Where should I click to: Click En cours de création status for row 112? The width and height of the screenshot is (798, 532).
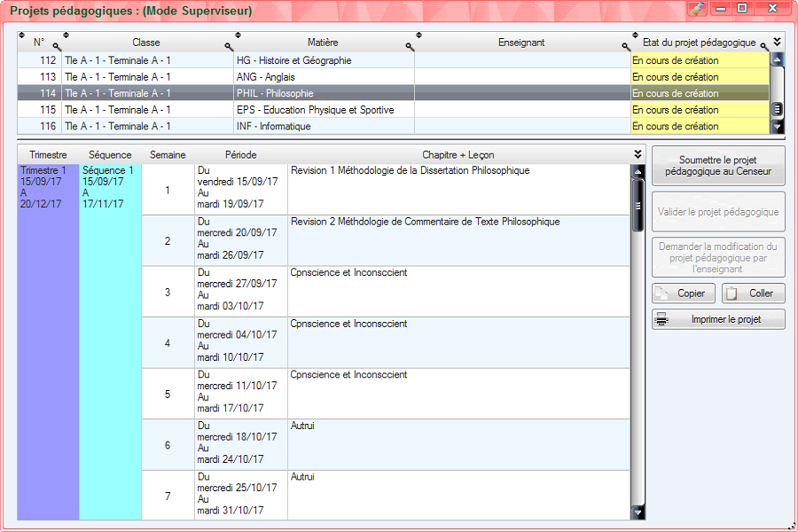tap(700, 60)
